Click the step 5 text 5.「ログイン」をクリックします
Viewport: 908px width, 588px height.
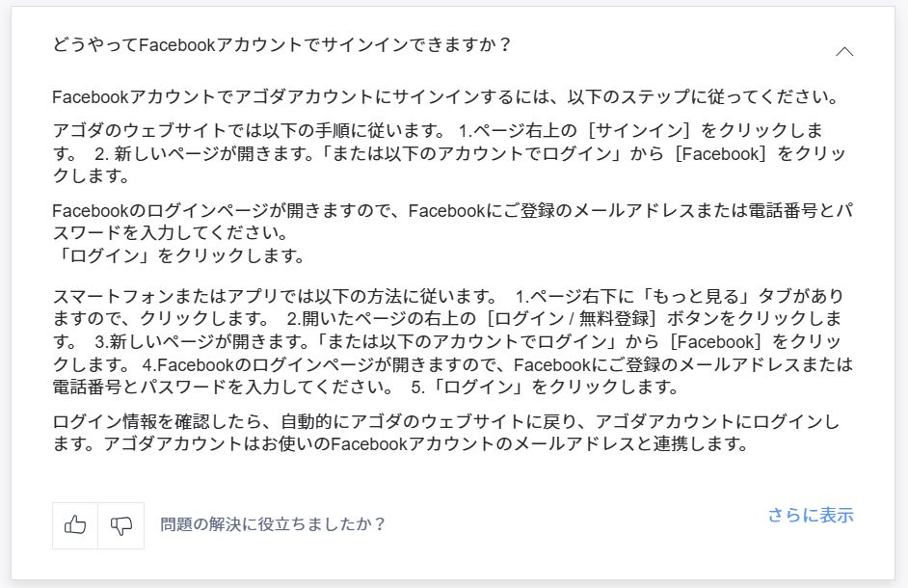pyautogui.click(x=546, y=388)
